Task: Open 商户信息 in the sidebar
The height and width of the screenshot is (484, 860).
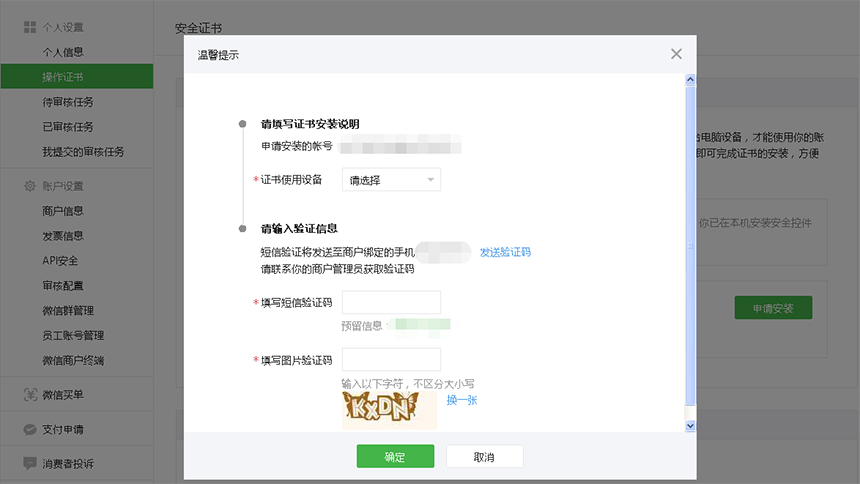Action: [x=63, y=211]
